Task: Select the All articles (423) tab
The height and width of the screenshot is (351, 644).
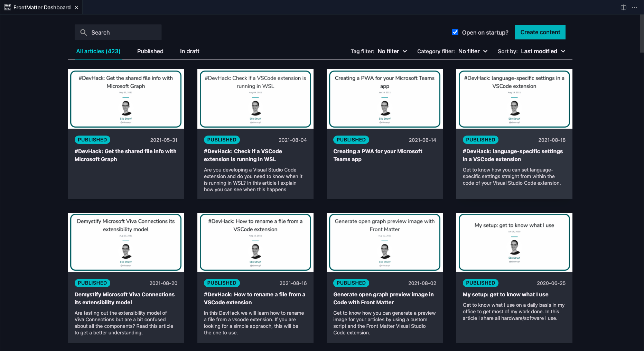Action: 98,51
